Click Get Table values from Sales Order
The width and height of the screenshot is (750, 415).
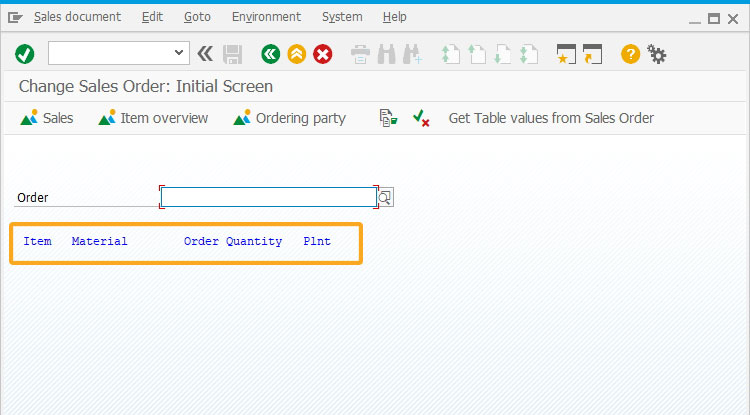click(x=551, y=118)
